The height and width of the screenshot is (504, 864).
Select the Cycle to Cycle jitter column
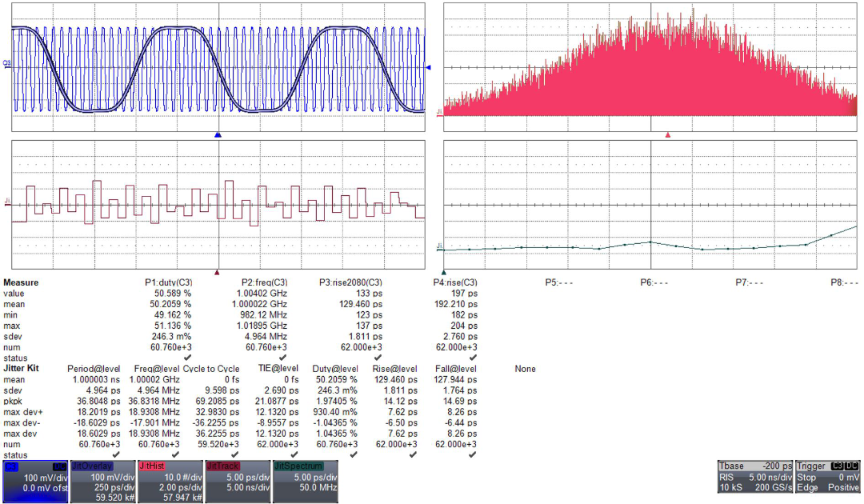click(211, 369)
